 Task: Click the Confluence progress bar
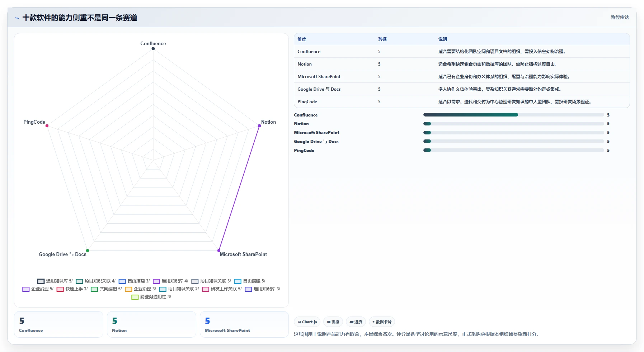click(x=514, y=115)
